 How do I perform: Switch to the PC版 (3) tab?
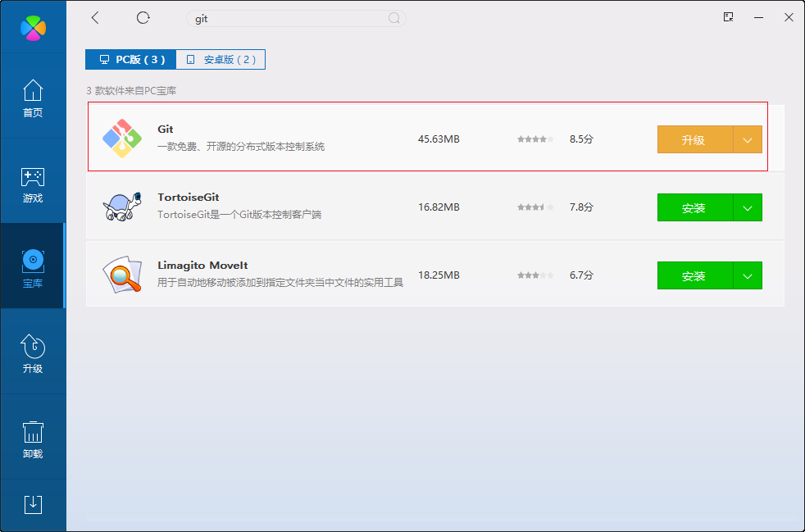(131, 60)
